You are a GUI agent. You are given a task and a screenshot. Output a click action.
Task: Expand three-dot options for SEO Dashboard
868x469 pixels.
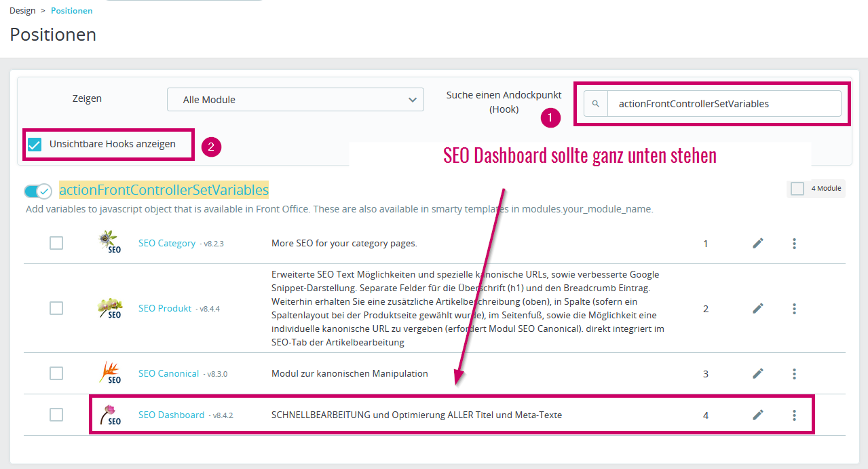click(x=794, y=415)
